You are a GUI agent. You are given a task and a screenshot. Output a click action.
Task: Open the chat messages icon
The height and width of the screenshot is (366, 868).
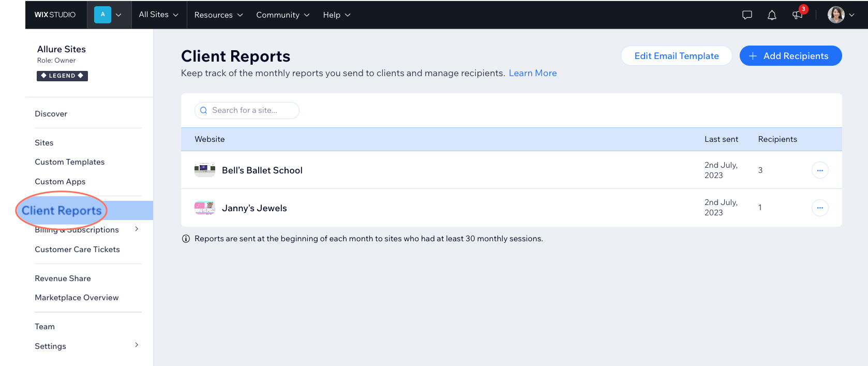click(x=747, y=15)
